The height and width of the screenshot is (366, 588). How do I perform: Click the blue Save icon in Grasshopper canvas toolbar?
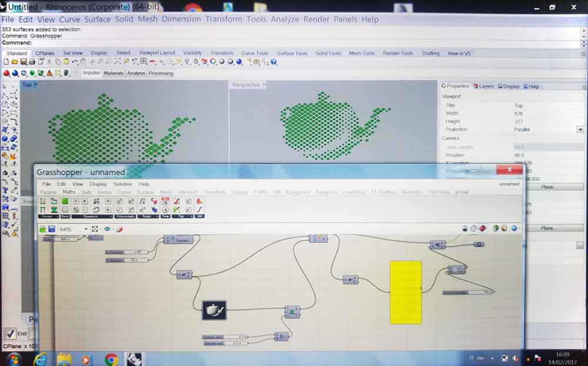coord(52,229)
